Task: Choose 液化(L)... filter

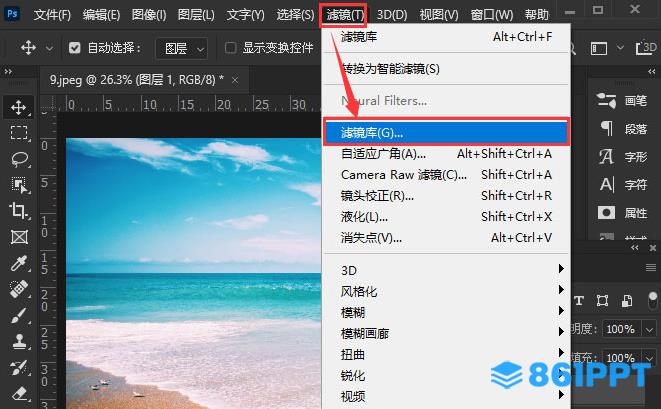Action: [x=447, y=217]
